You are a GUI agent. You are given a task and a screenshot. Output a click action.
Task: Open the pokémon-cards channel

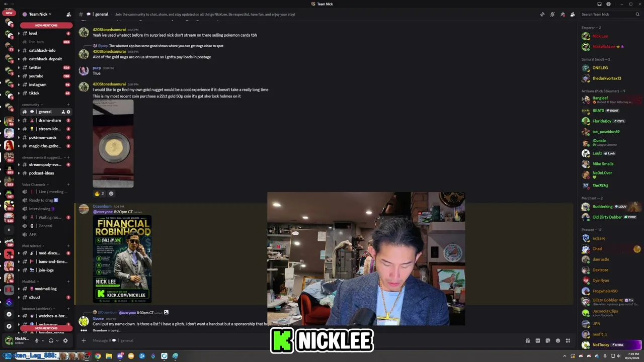(x=45, y=137)
